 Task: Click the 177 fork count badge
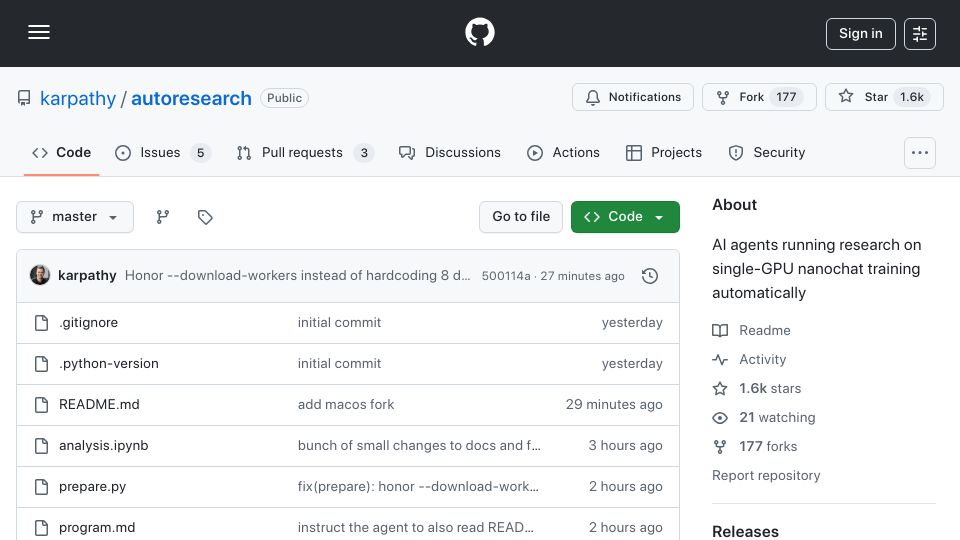786,97
